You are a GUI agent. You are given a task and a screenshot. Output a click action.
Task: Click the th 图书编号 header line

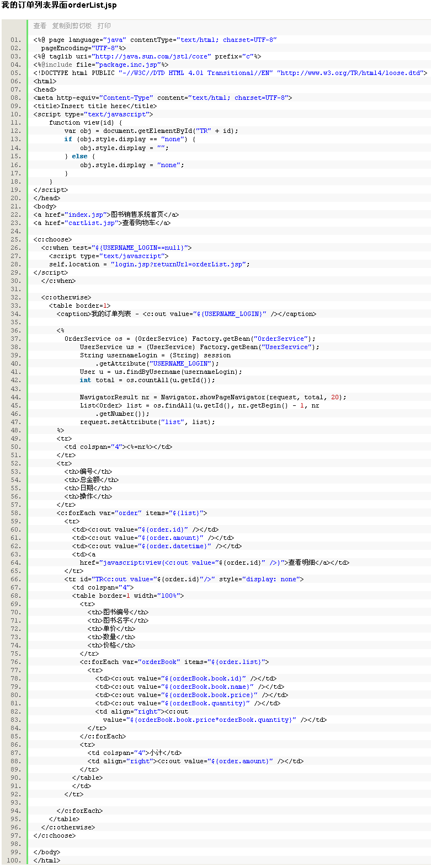tap(118, 612)
